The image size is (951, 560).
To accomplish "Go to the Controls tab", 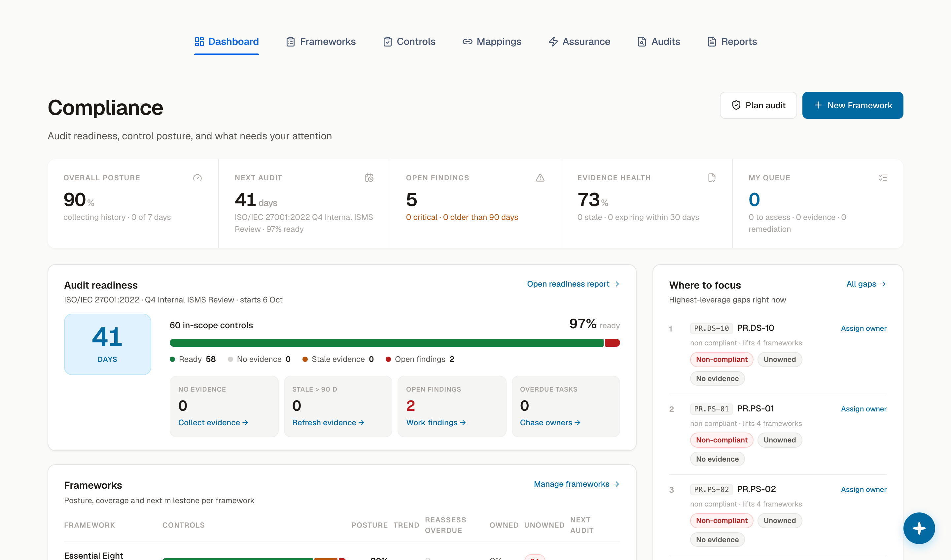I will [409, 42].
